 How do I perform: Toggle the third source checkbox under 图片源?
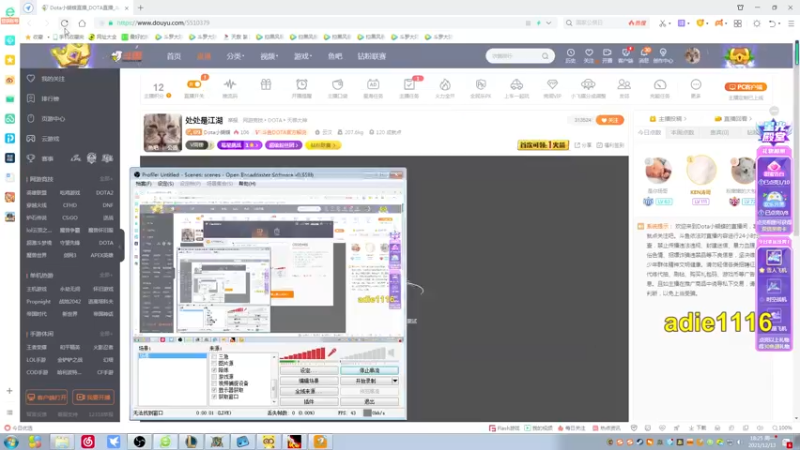coord(214,370)
